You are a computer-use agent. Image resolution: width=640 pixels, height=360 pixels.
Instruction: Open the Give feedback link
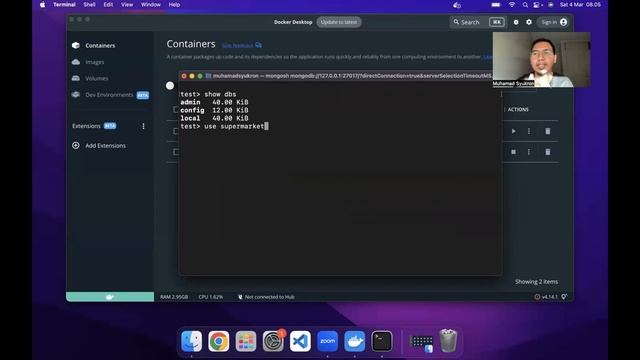[242, 45]
